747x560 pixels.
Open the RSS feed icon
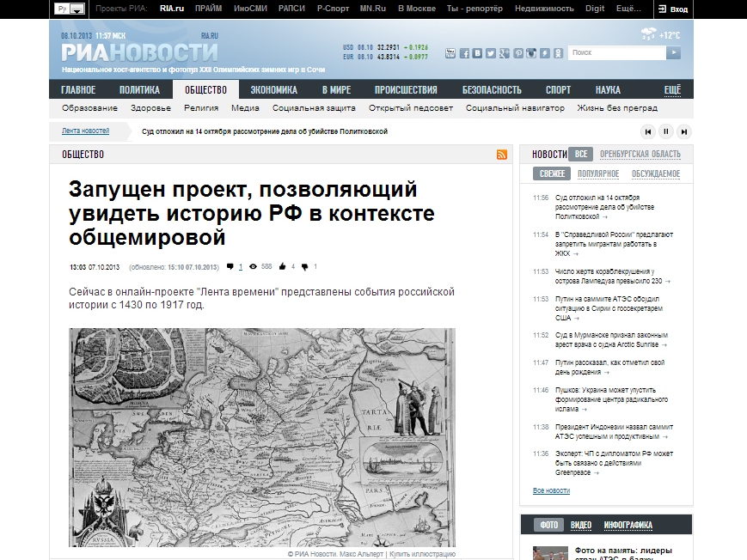(502, 155)
